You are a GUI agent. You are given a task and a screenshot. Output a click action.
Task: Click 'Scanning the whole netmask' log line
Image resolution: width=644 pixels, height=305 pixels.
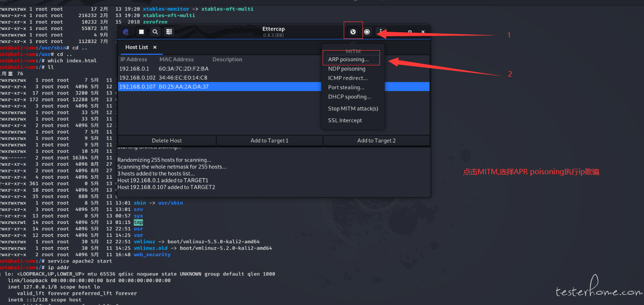click(172, 167)
